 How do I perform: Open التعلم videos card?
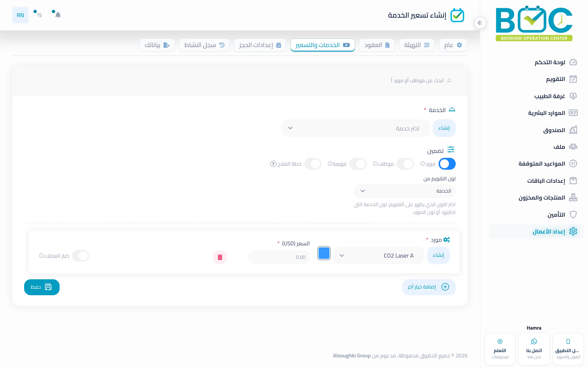pos(500,349)
